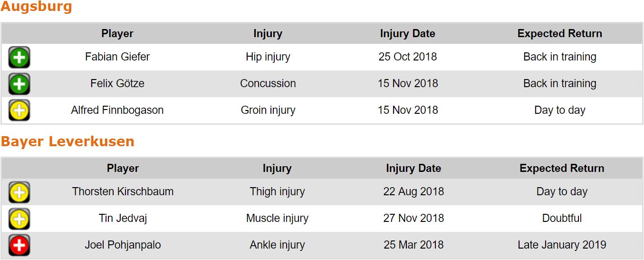Click Expected Return header in Leverkusen table

pyautogui.click(x=562, y=169)
